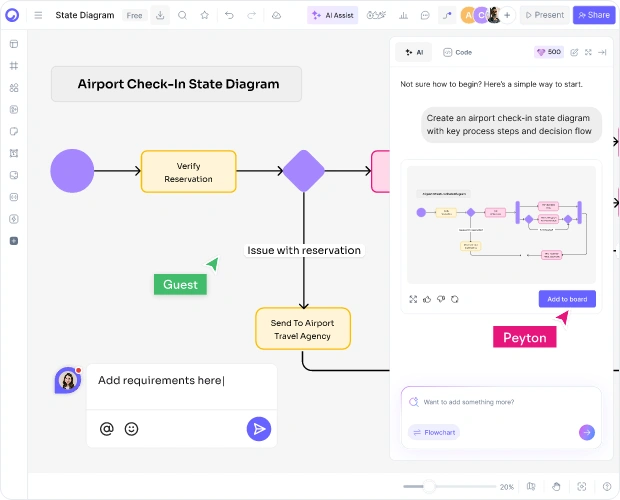Screen dimensions: 620x500
Task: Toggle the minimap icon
Action: coord(531,487)
